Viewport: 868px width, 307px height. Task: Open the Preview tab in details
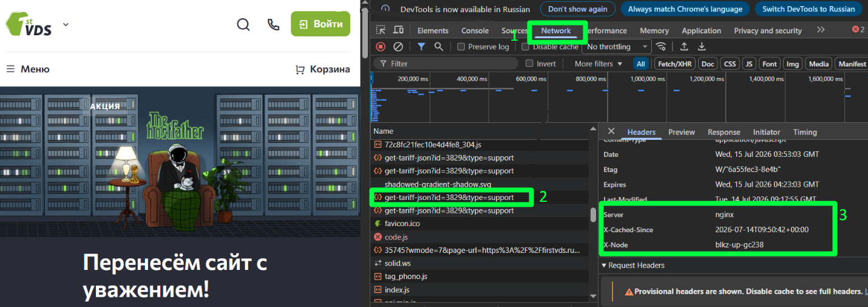(682, 132)
